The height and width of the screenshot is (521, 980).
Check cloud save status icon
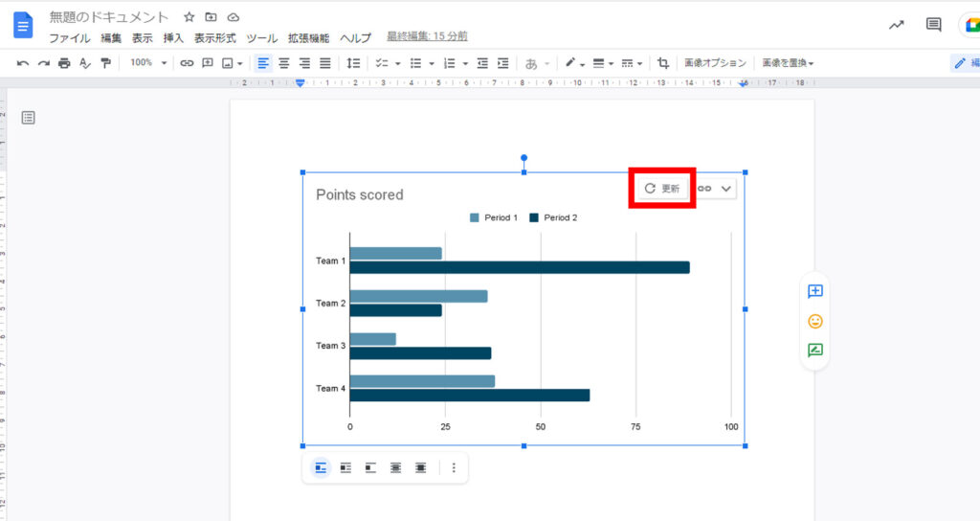pos(234,17)
